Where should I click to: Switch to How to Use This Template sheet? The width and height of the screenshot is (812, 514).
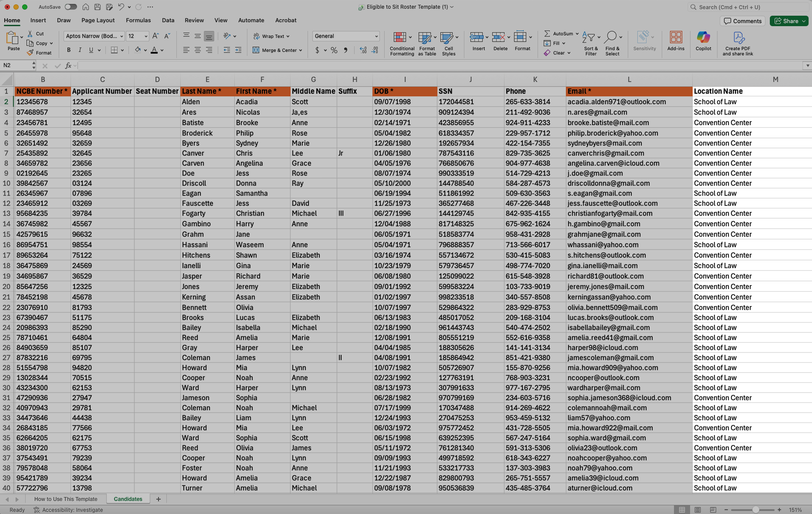pos(66,499)
